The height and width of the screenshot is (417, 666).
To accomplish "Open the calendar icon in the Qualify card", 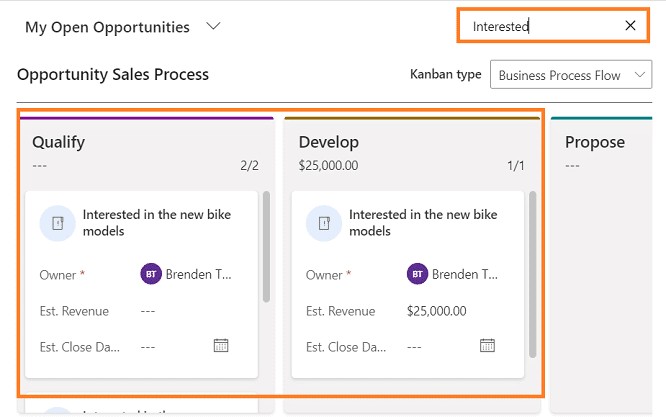I will coord(221,346).
